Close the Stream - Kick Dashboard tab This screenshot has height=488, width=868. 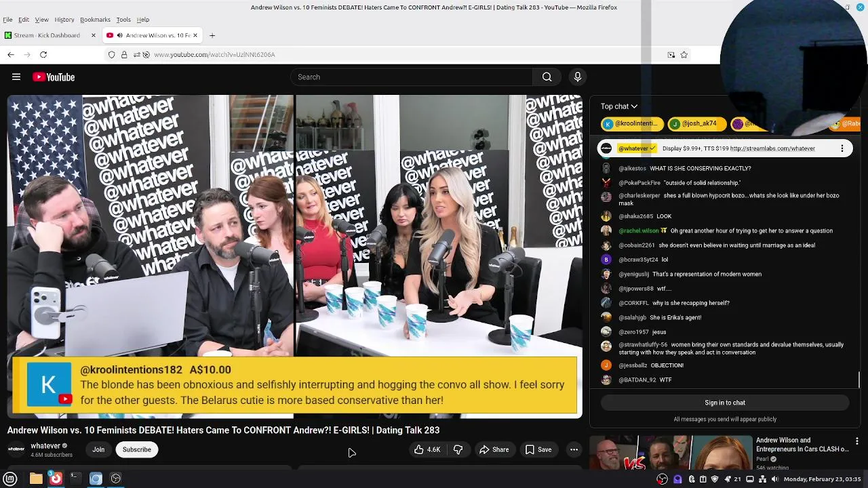tap(94, 35)
